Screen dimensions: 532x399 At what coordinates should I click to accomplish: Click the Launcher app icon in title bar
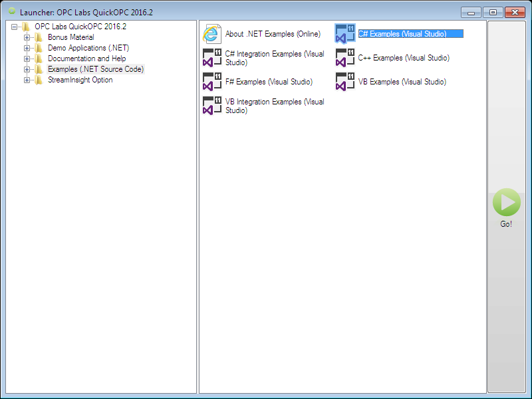pos(11,11)
